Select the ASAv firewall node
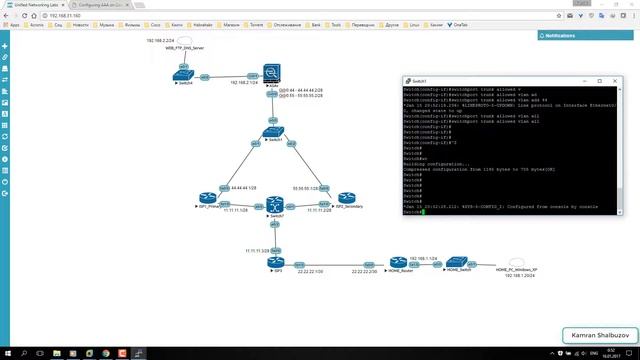 click(272, 73)
